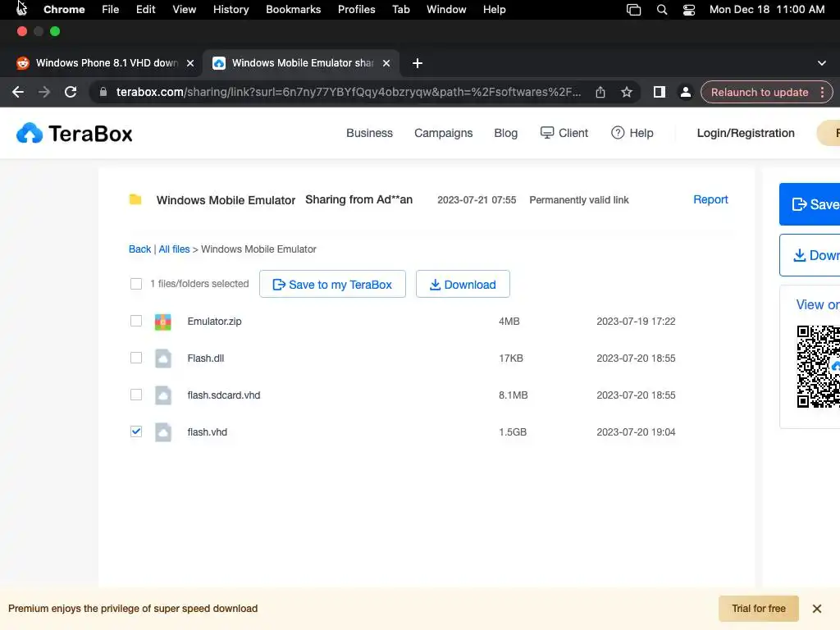This screenshot has width=840, height=630.
Task: Uncheck the flash.vhd checkbox
Action: click(136, 431)
